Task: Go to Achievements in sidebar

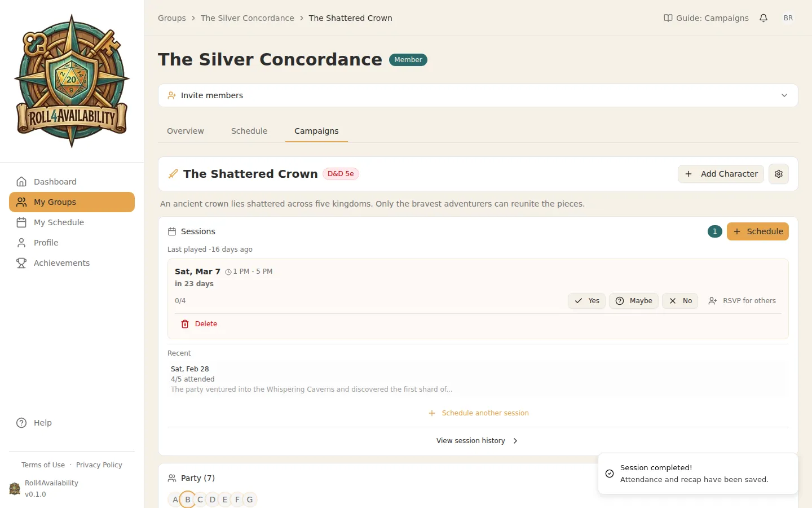Action: point(61,263)
